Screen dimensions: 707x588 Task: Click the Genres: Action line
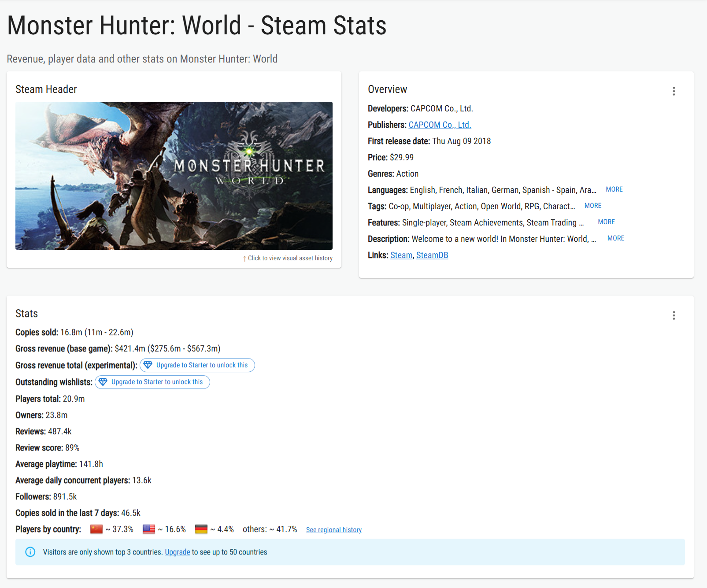click(393, 174)
